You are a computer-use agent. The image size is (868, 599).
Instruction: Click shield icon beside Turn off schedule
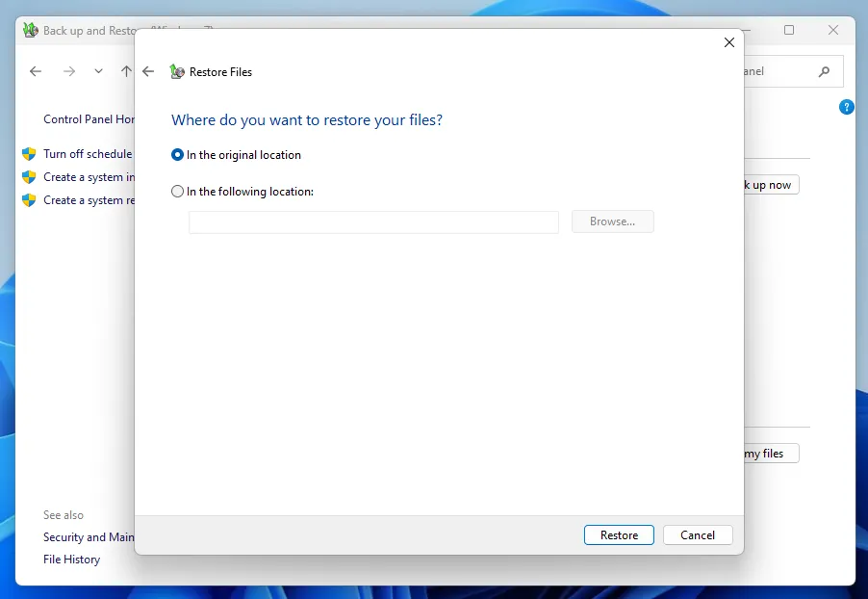(x=29, y=154)
